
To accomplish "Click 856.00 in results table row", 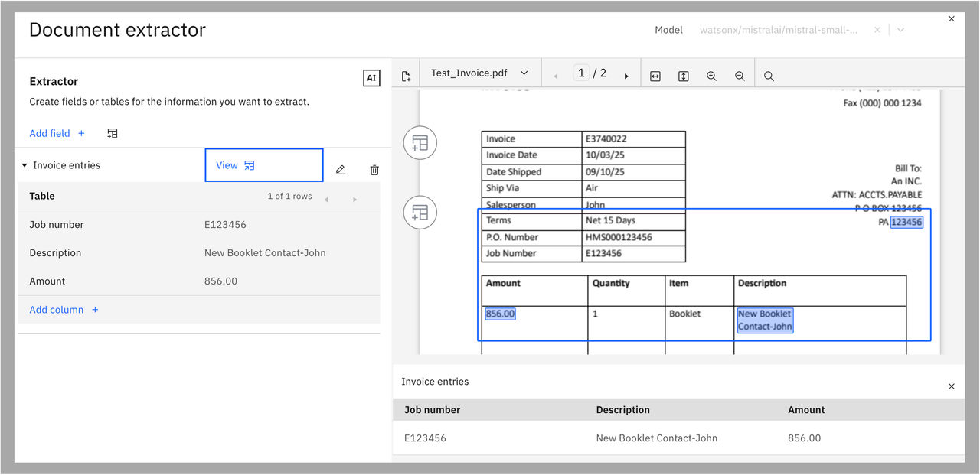I will 804,438.
